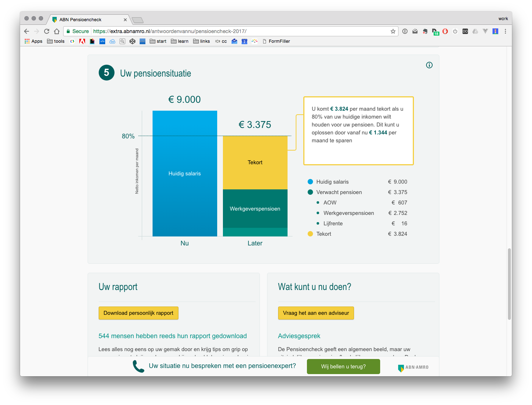Open the Inbox envelope extension
Image resolution: width=532 pixels, height=405 pixels.
click(415, 31)
